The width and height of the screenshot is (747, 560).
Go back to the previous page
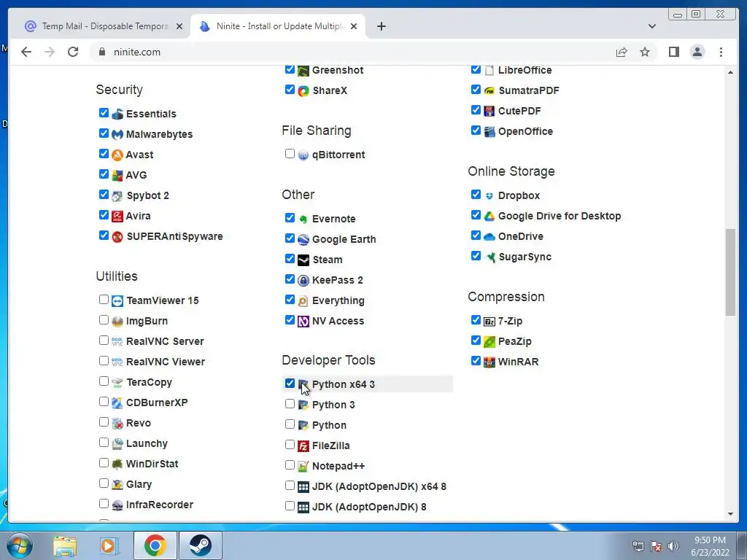click(x=26, y=52)
